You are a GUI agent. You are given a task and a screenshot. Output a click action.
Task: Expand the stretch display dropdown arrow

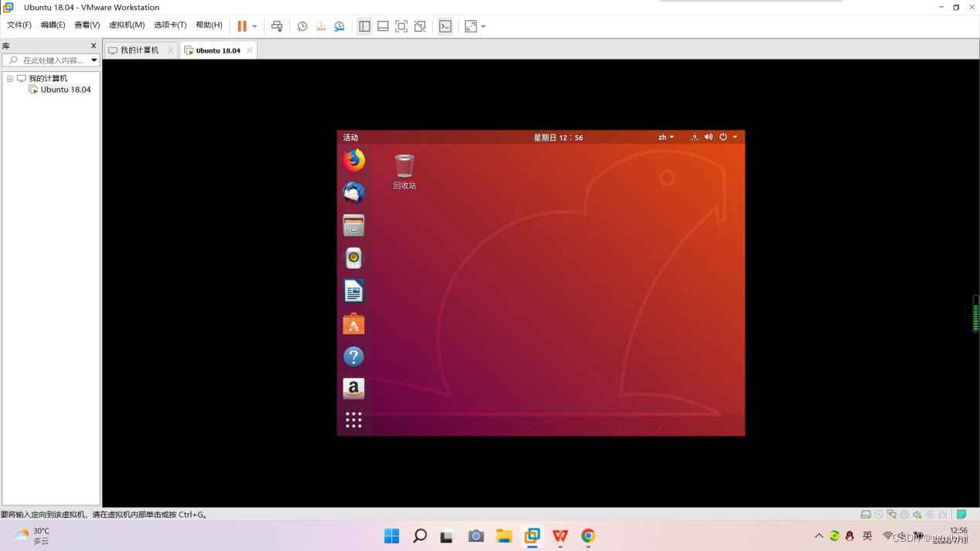(x=483, y=26)
